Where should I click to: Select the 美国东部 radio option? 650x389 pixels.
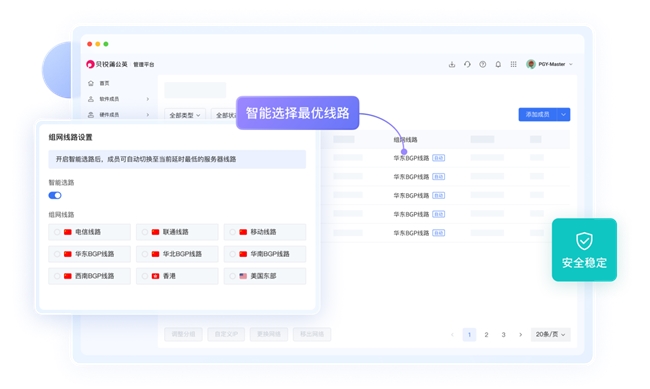point(233,276)
